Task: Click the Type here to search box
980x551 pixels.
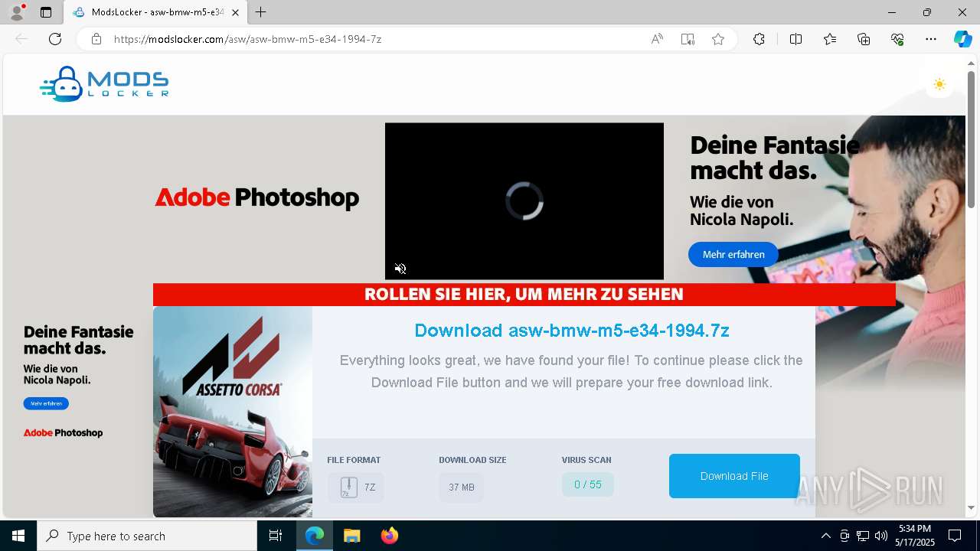Action: point(147,536)
